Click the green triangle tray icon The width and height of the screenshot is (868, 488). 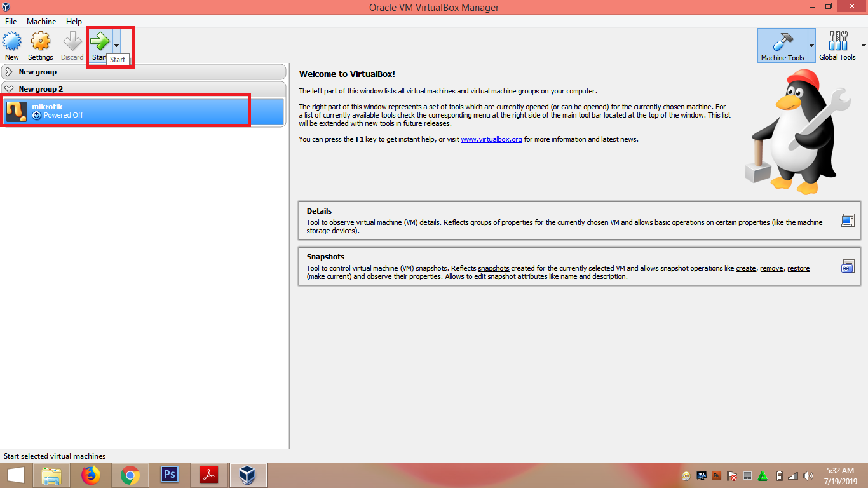pyautogui.click(x=763, y=475)
